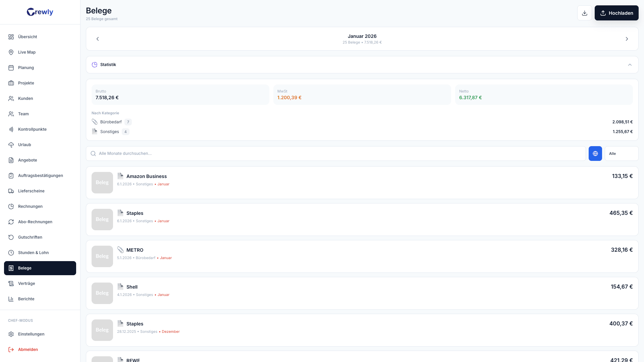Click the Stunden & Lohn clock icon
The width and height of the screenshot is (644, 362).
11,253
